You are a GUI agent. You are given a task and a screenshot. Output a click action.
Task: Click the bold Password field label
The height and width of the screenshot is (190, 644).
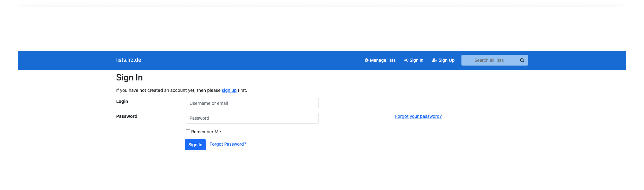point(127,116)
